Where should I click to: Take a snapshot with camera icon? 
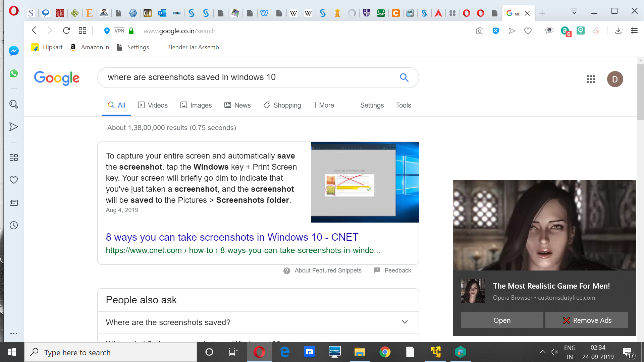click(x=480, y=31)
